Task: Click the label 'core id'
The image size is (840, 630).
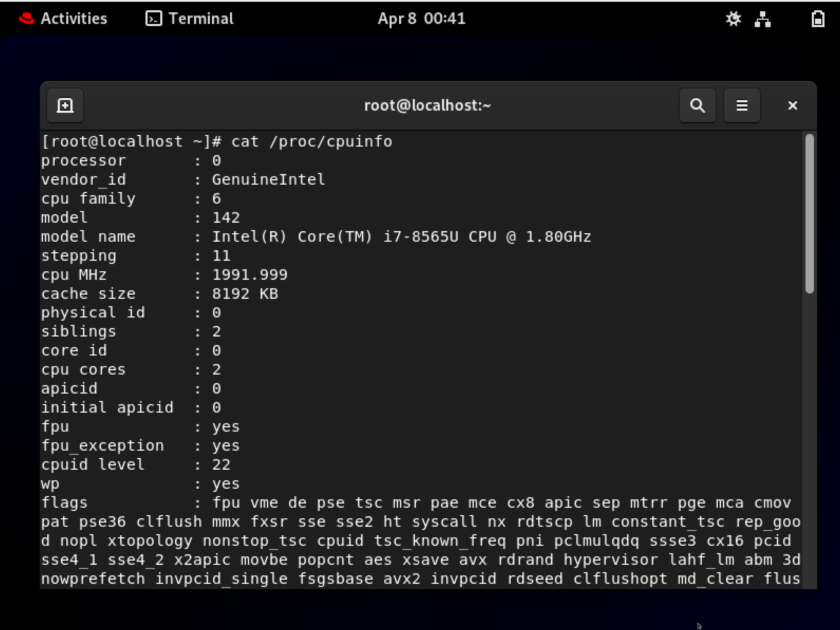Action: click(x=74, y=351)
